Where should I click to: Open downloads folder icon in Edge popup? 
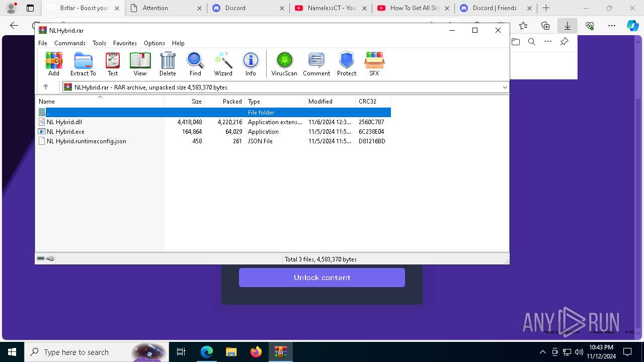pos(516,42)
